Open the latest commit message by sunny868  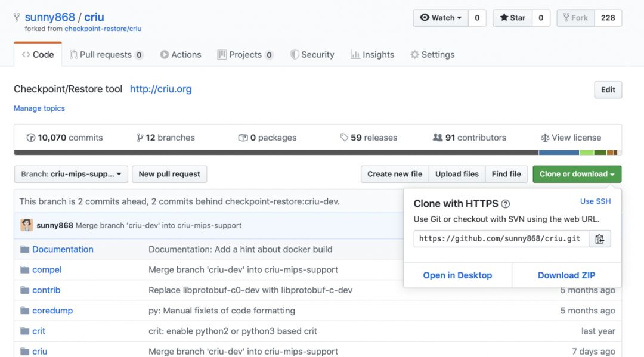159,226
